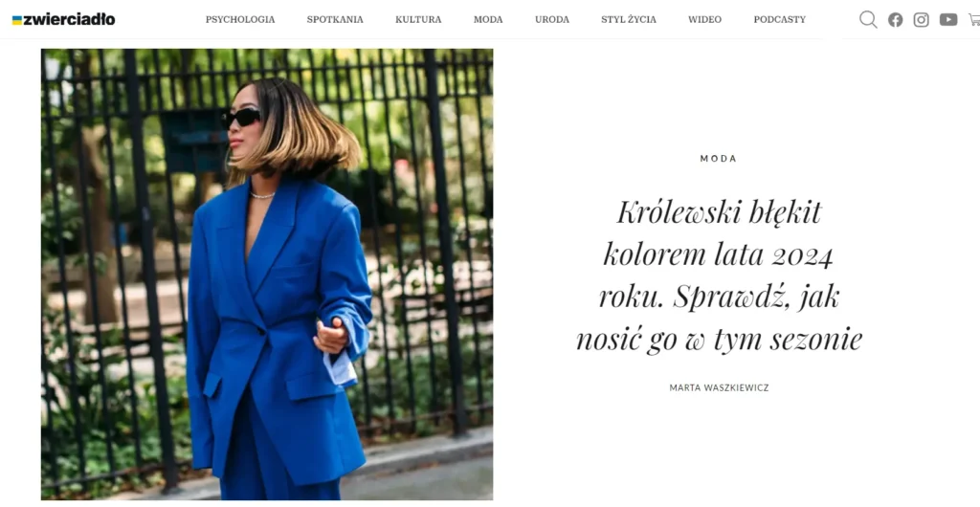Open the search magnifier icon
980x507 pixels.
click(x=868, y=19)
